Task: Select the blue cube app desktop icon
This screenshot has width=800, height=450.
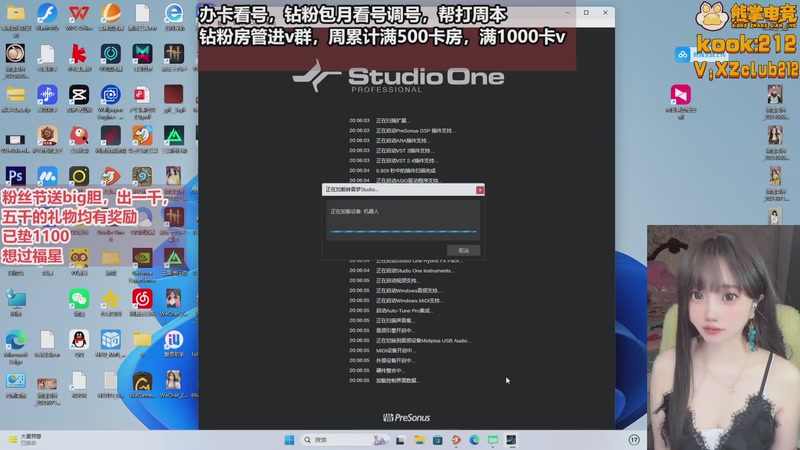Action: pyautogui.click(x=111, y=340)
